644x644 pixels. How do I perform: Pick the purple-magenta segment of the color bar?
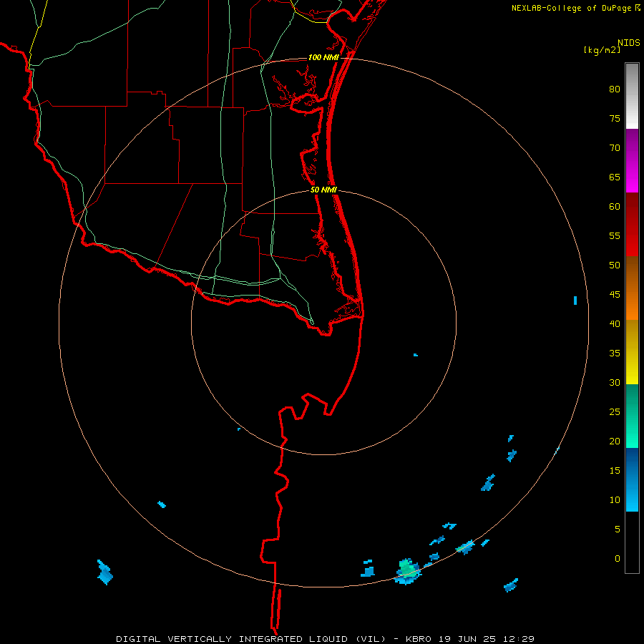tap(632, 160)
